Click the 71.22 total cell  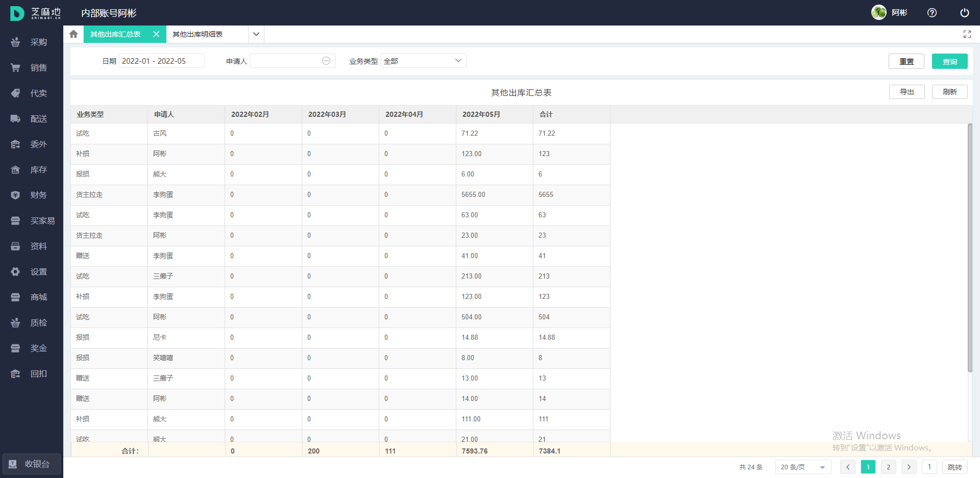point(572,134)
